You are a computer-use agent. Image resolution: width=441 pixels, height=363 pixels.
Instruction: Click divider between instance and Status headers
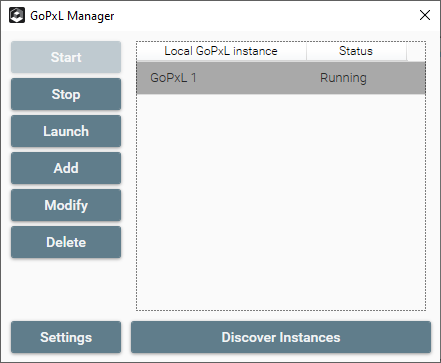(306, 51)
